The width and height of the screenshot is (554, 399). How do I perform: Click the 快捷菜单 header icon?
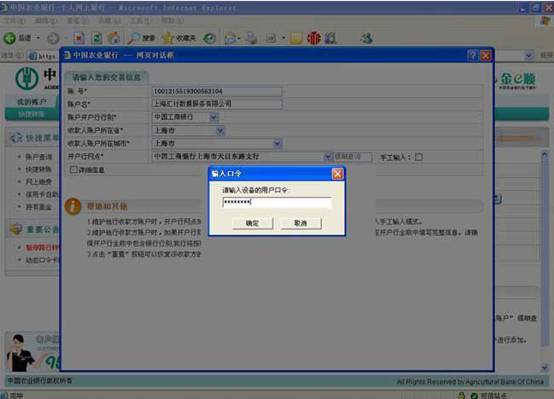click(16, 137)
